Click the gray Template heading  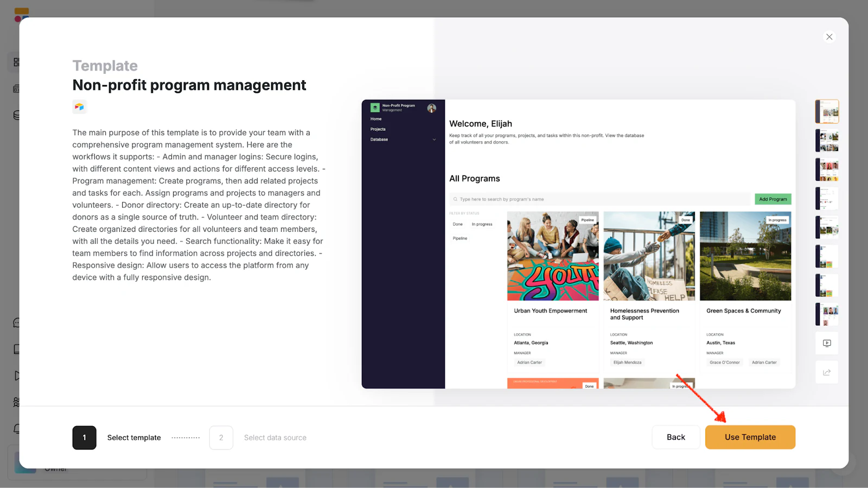pos(105,66)
